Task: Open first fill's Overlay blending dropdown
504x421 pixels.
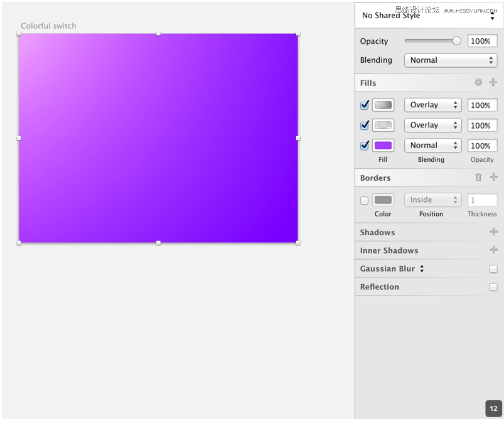Action: pos(433,105)
